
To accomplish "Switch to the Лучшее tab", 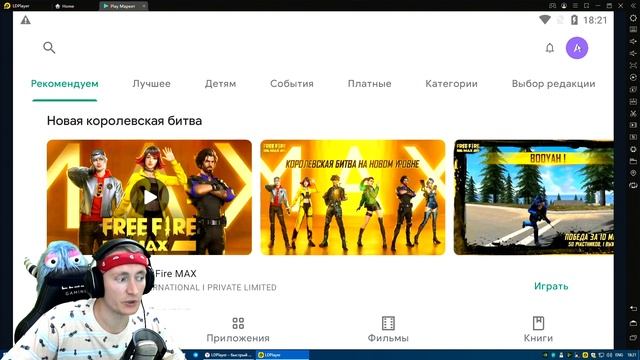I will [151, 84].
